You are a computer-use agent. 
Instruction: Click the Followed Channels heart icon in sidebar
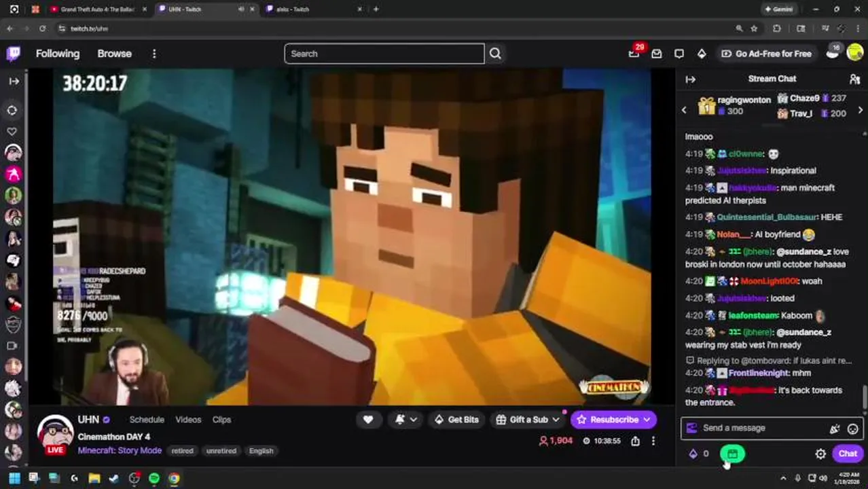(x=12, y=131)
